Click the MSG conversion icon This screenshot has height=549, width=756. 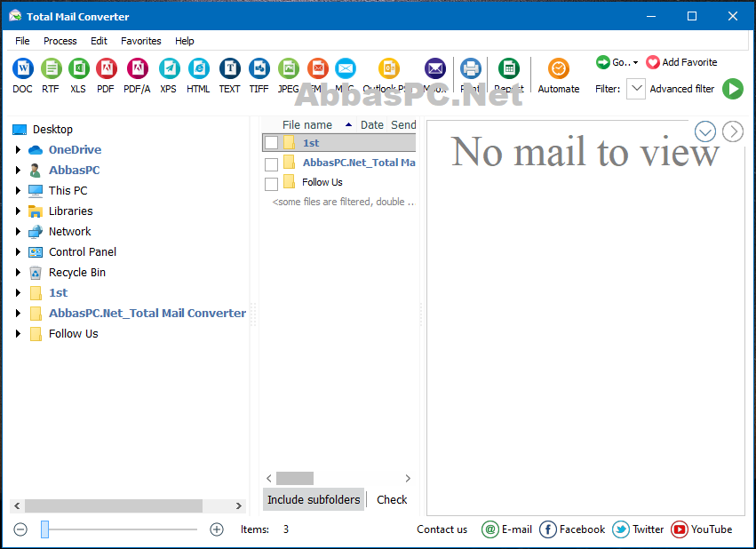(346, 68)
